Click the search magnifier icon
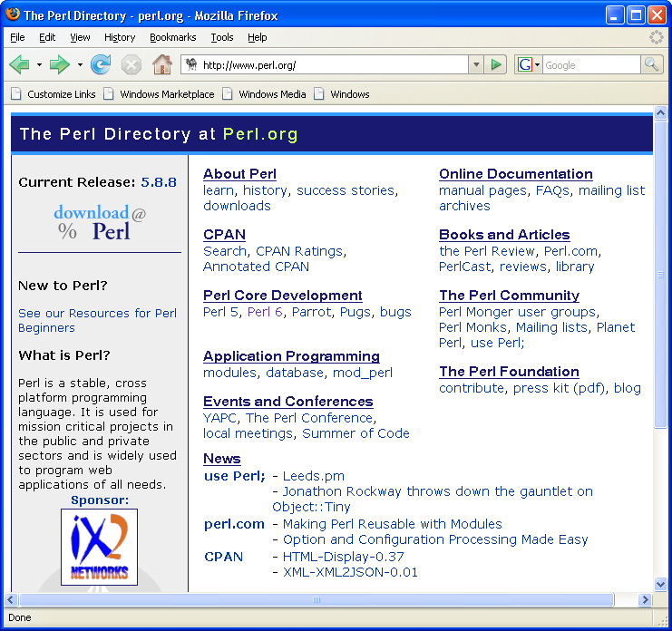Screen dimensions: 672x631 tap(652, 64)
